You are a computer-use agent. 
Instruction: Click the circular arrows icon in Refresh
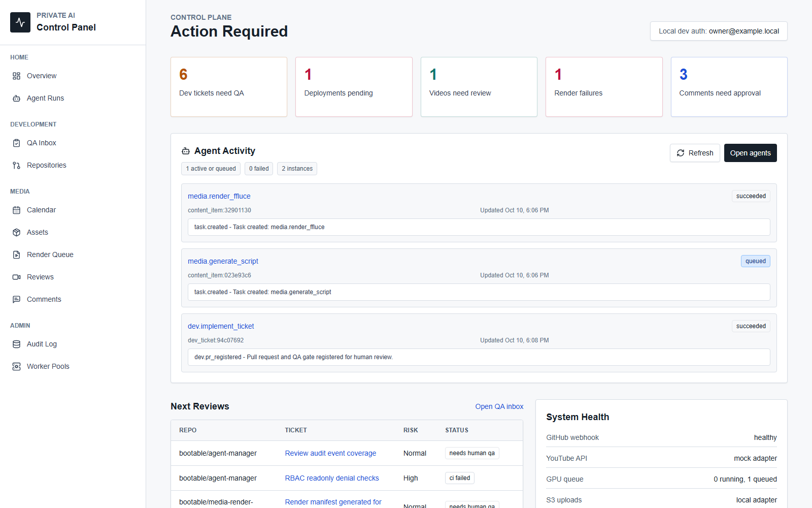coord(681,153)
